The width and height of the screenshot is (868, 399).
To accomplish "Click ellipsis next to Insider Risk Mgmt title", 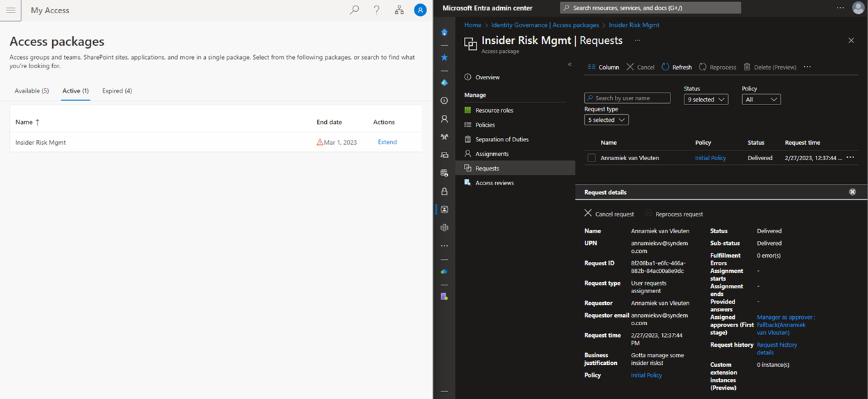I will [x=637, y=40].
